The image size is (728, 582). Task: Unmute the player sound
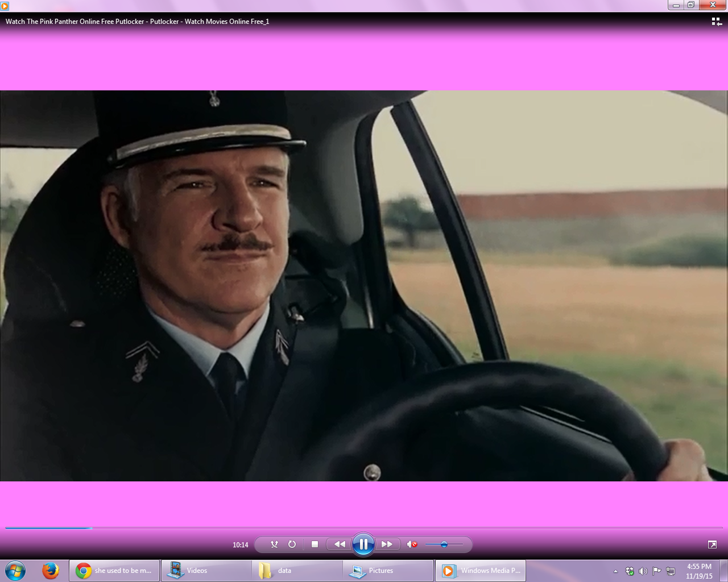tap(412, 544)
